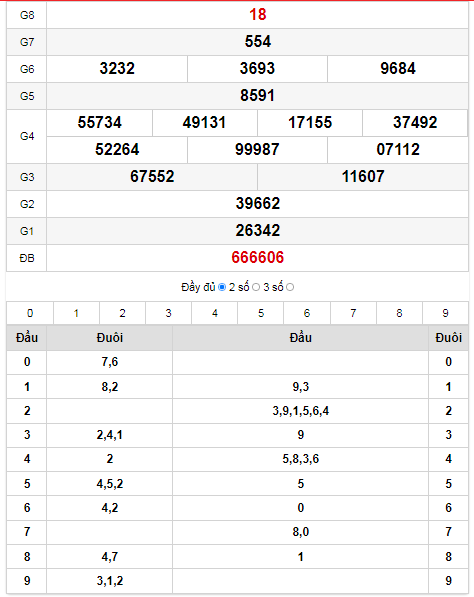Click G6 result 3693
Image resolution: width=474 pixels, height=597 pixels.
coord(257,69)
